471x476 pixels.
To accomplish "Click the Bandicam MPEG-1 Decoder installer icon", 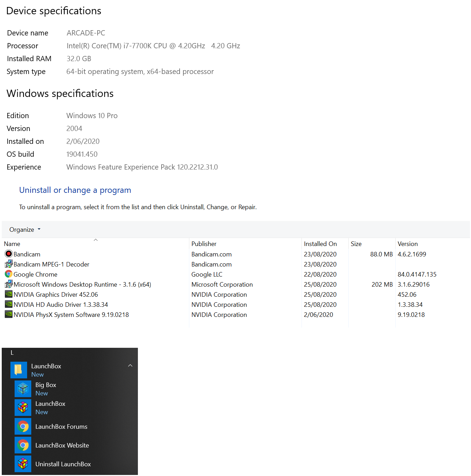I will (9, 264).
